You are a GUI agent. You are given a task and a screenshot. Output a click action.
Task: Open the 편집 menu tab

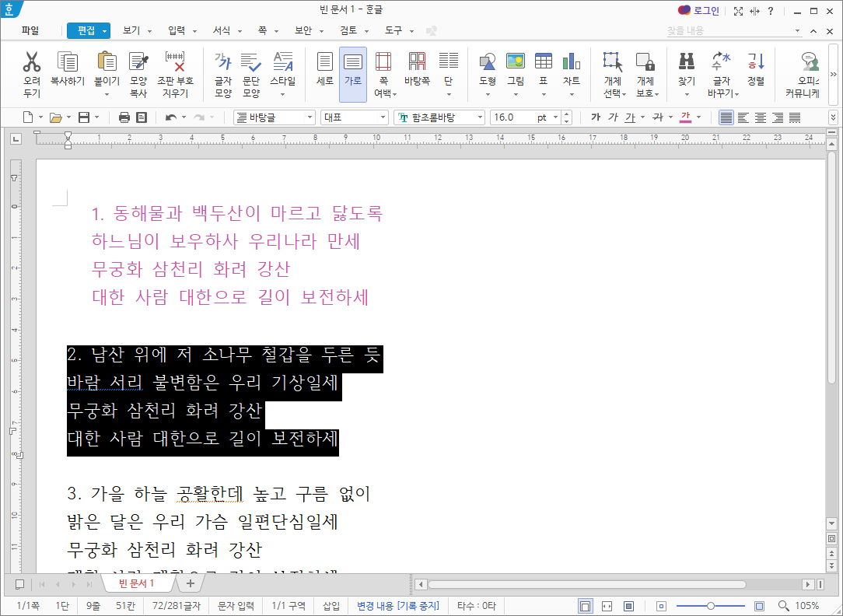pos(89,30)
